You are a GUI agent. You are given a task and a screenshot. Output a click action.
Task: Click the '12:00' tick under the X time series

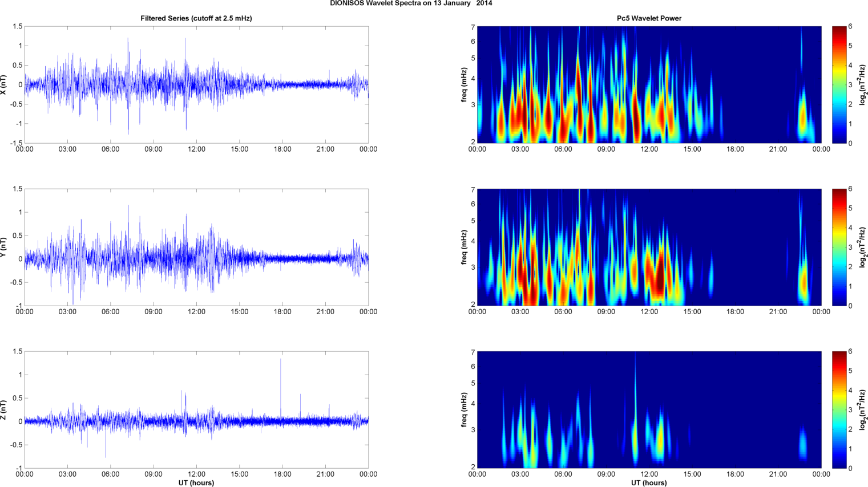[196, 149]
